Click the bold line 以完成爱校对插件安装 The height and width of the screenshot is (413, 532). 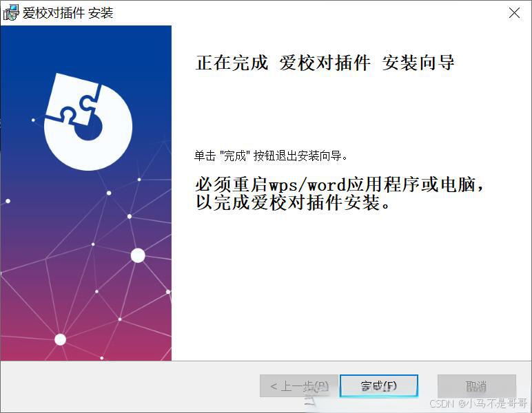292,202
